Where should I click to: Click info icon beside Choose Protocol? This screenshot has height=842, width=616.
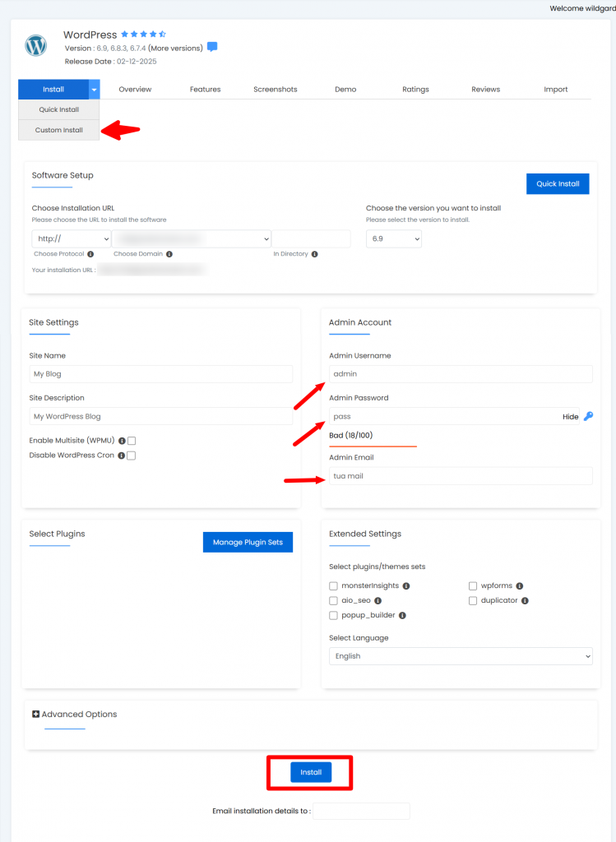tap(90, 254)
